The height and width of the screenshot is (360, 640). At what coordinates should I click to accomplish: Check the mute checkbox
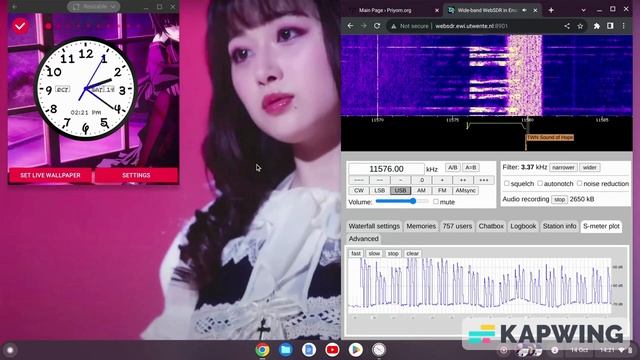pos(436,202)
